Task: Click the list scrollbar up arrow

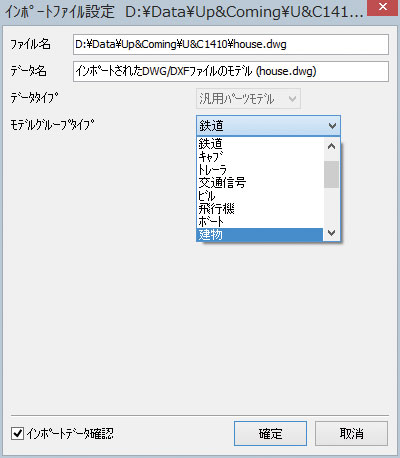Action: coord(331,146)
